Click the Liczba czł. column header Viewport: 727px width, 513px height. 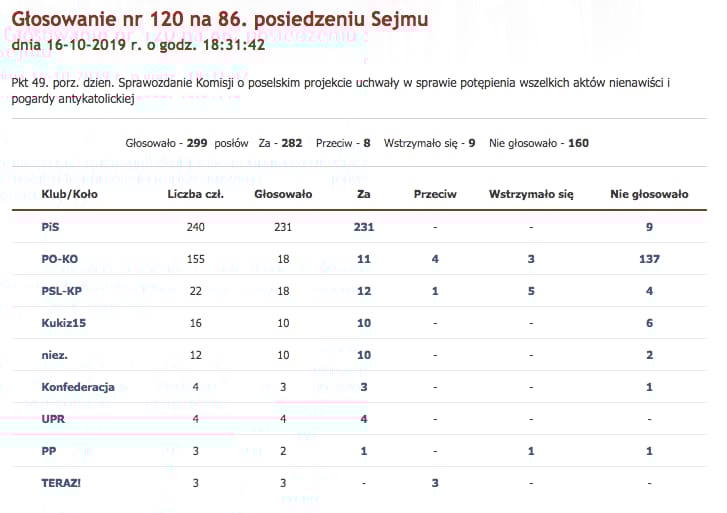pos(195,194)
